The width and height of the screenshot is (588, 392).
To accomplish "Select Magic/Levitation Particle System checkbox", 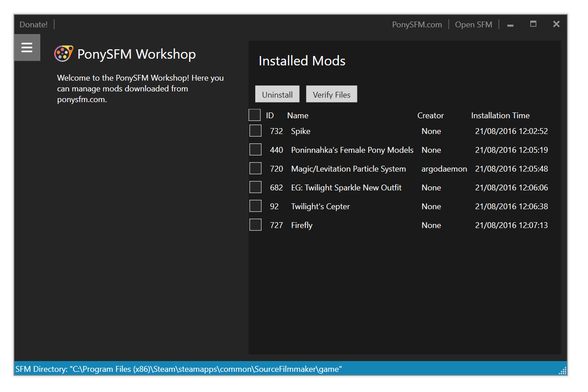I will [x=255, y=168].
